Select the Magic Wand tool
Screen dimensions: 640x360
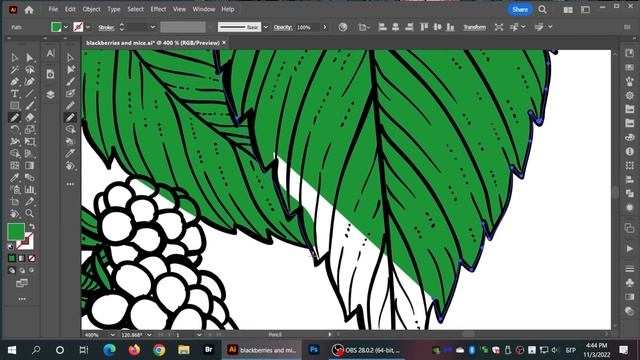15,70
